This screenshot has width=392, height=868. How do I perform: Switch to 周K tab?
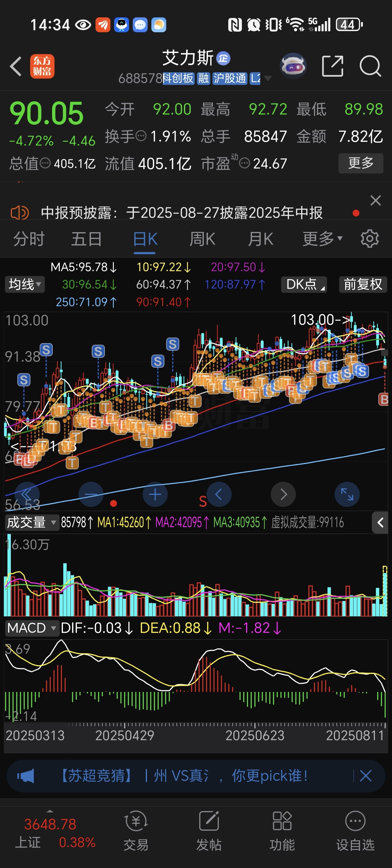tap(202, 239)
